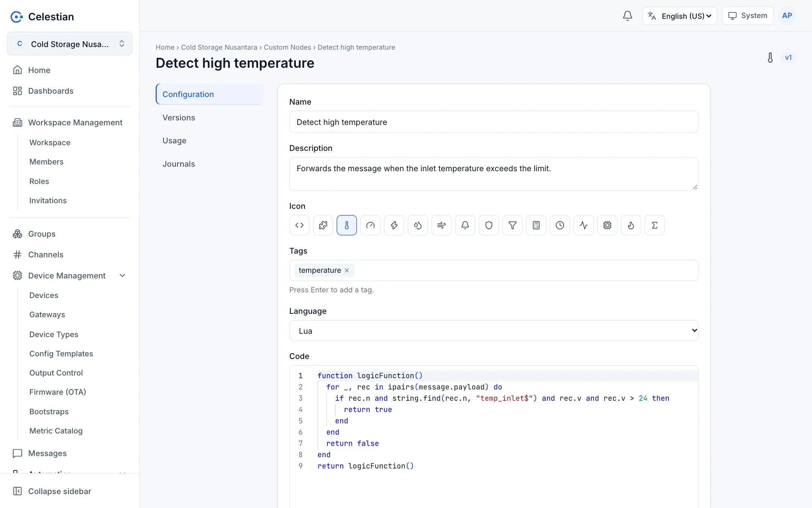Pick the CPU chip icon in the Icon row
Image resolution: width=812 pixels, height=508 pixels.
click(607, 225)
